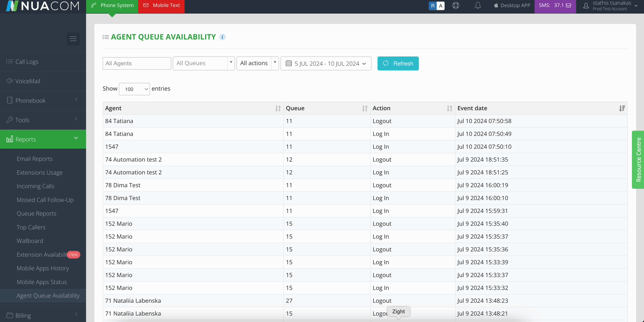Click the Refresh button

click(x=398, y=63)
